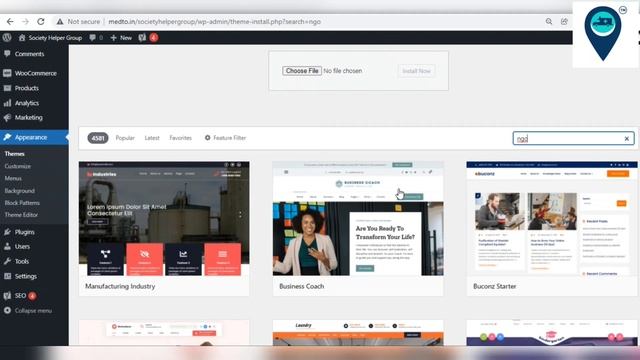Reload the page with the refresh icon
640x360 pixels.
point(41,22)
